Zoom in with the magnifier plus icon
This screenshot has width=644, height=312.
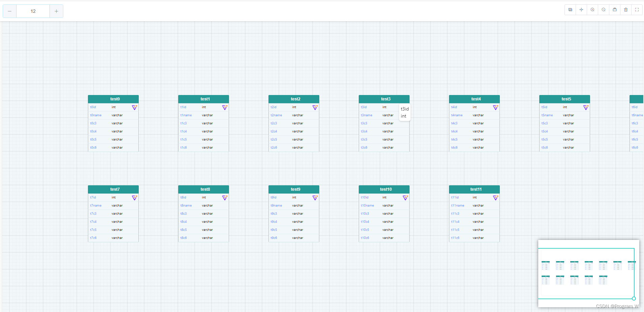pyautogui.click(x=592, y=10)
